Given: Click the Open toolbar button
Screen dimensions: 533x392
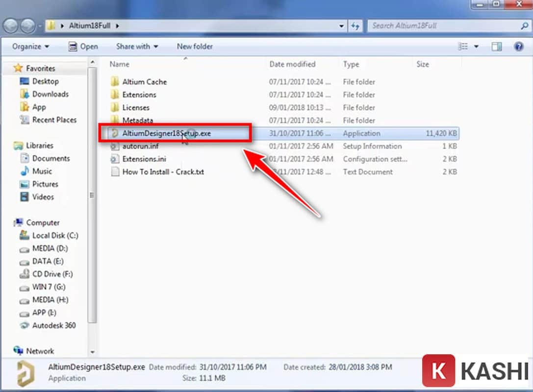Looking at the screenshot, I should coord(83,46).
